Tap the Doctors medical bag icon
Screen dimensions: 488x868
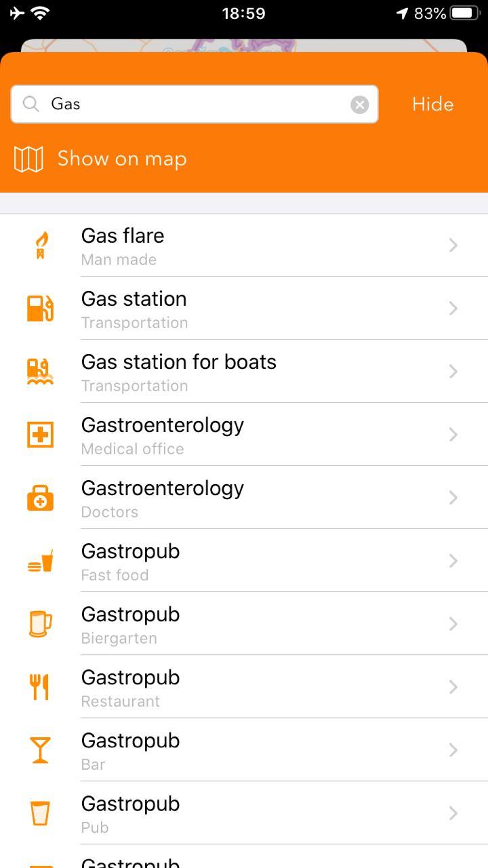(41, 498)
